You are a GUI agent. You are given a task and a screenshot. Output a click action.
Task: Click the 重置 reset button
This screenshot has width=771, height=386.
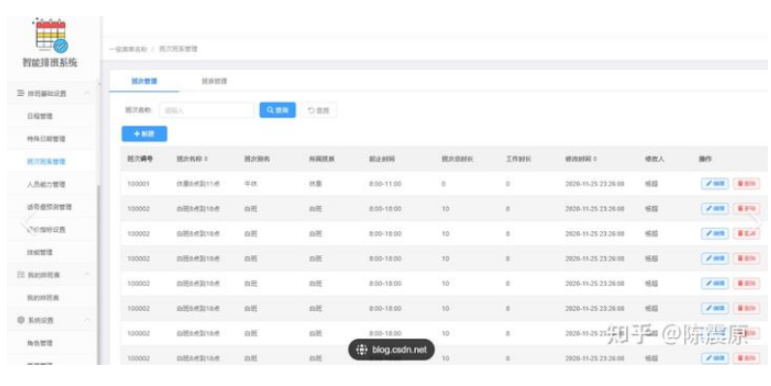pos(319,110)
